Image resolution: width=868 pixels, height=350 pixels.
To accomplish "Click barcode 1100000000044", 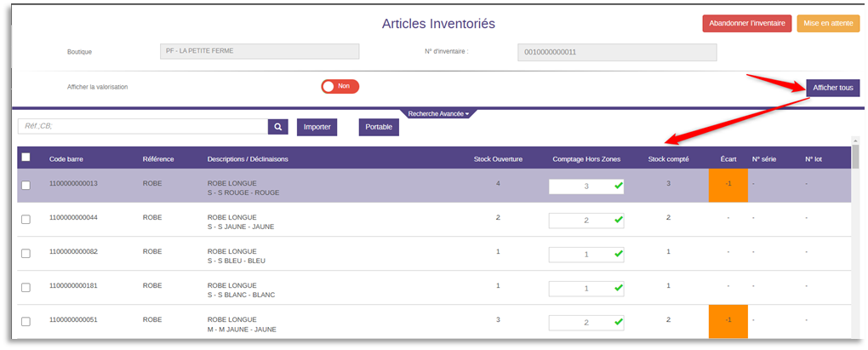I will 74,218.
